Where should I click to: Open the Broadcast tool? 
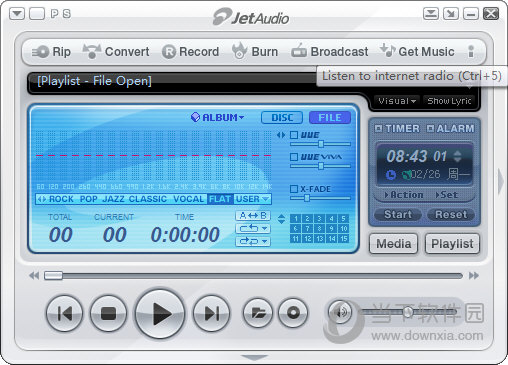[330, 51]
